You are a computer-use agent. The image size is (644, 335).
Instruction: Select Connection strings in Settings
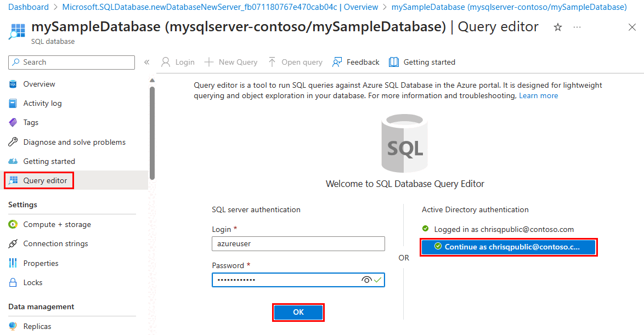55,243
